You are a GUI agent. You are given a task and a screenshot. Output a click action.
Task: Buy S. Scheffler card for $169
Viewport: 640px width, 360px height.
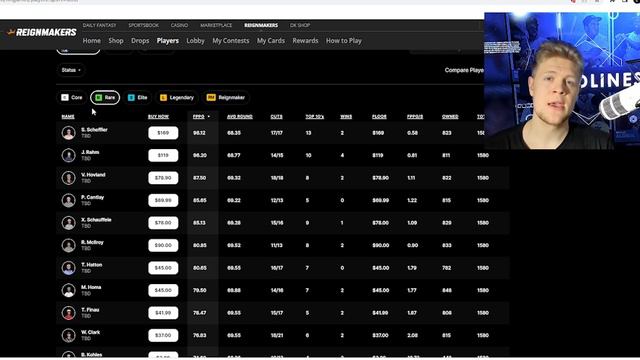click(163, 133)
